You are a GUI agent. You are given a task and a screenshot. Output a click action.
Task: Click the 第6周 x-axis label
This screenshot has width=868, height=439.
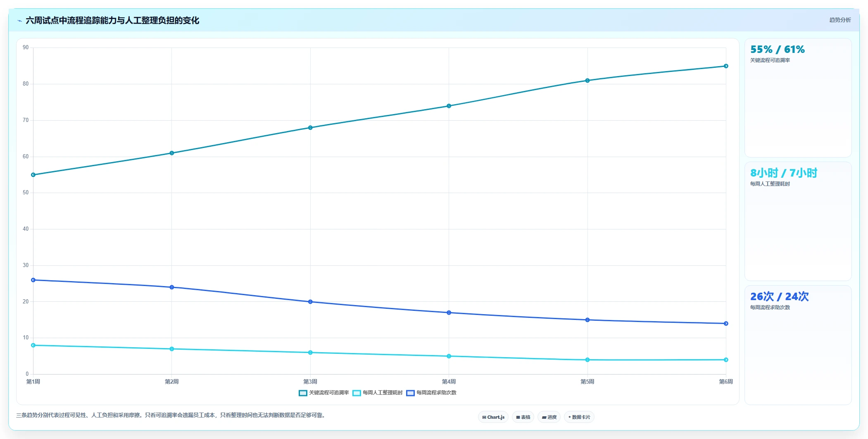click(726, 382)
